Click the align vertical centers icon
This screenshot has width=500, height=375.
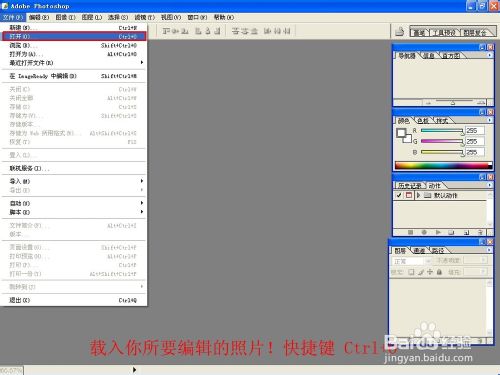click(176, 31)
